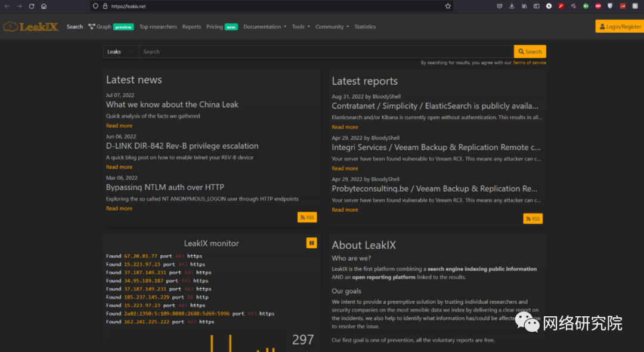Go forward in browser history

(19, 6)
